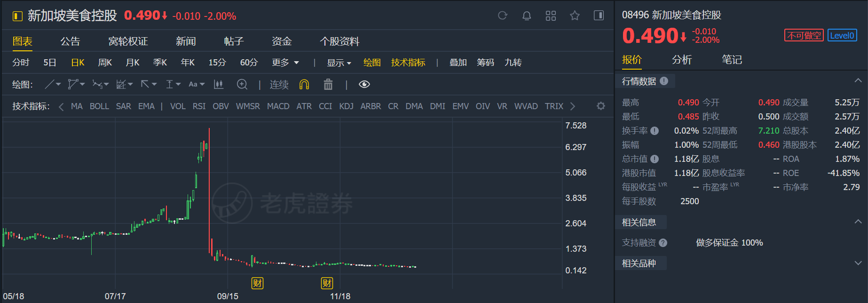Click the Level0 badge
868x303 pixels.
pos(842,35)
